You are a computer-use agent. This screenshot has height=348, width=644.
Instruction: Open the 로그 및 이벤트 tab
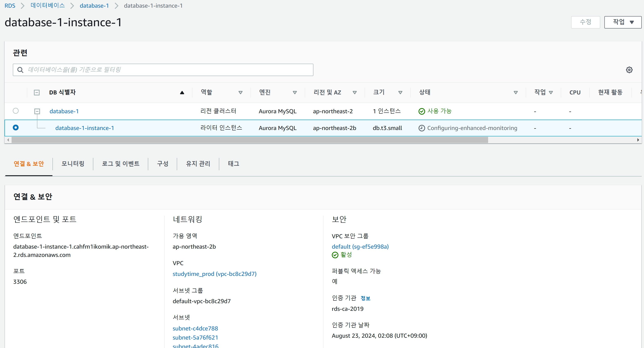pos(121,164)
